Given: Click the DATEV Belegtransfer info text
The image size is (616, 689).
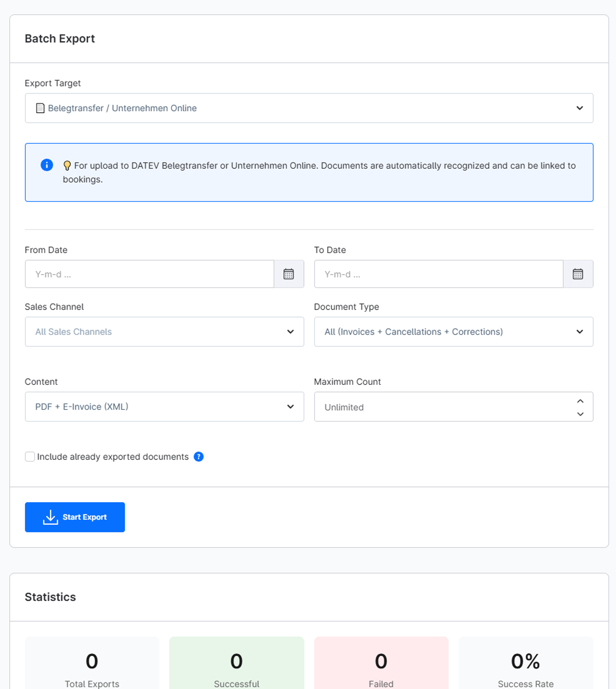Looking at the screenshot, I should click(x=319, y=172).
